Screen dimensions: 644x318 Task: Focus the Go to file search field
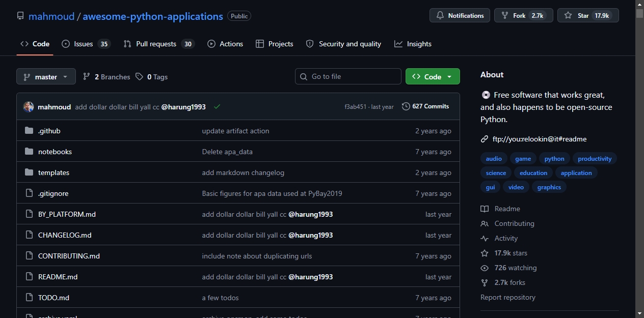click(x=348, y=76)
